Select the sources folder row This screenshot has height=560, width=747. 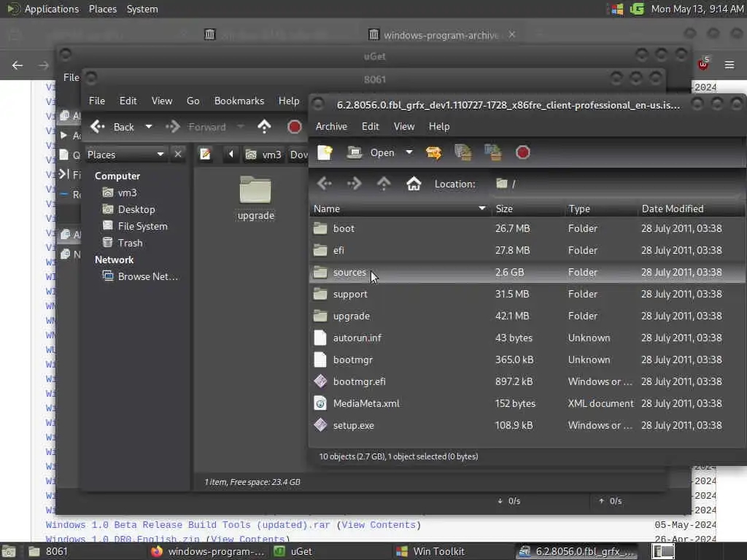(x=527, y=273)
